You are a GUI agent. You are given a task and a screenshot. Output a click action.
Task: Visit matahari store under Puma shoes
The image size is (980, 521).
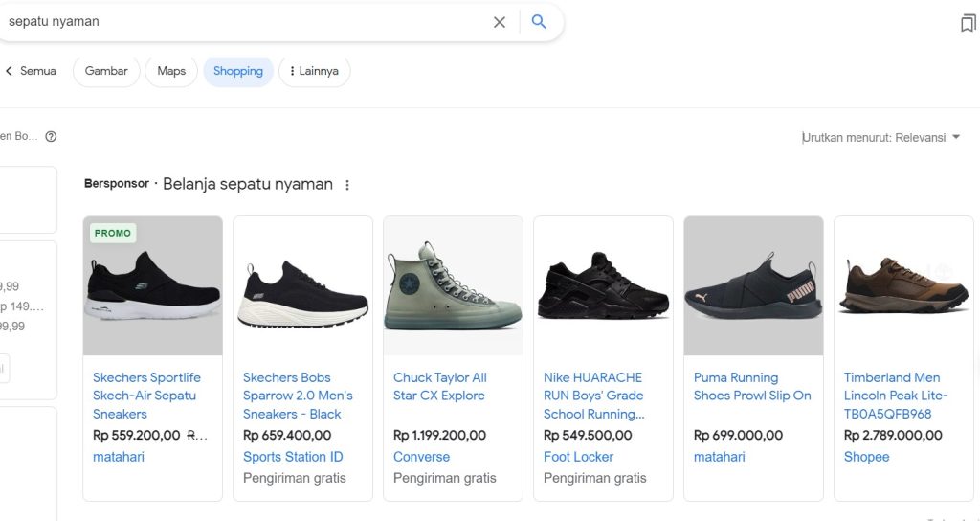(720, 457)
